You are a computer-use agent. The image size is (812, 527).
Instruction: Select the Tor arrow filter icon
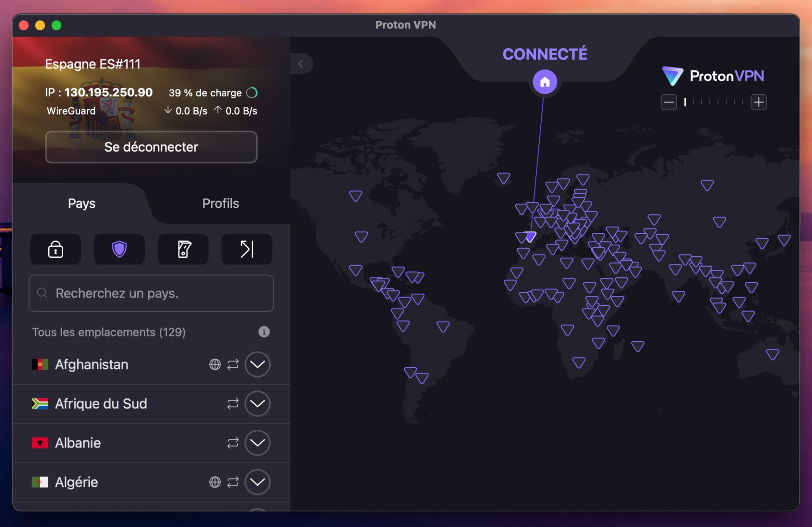point(247,249)
